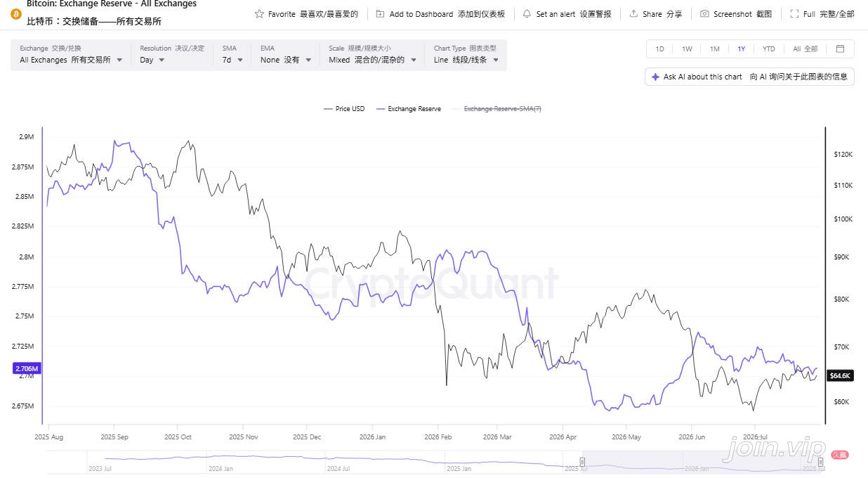Viewport: 868px width, 478px height.
Task: Select the 1W time range tab
Action: [687, 49]
